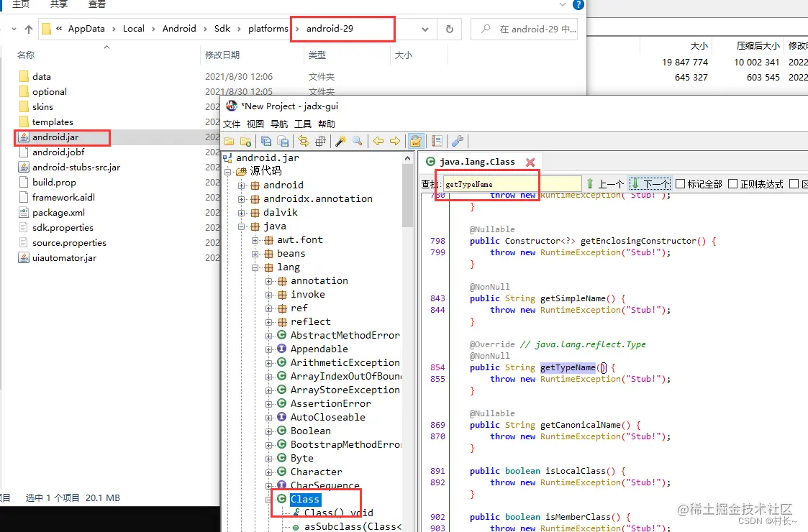Open global text search with magnifier icon
Viewport: 808px width, 532px height.
[358, 141]
